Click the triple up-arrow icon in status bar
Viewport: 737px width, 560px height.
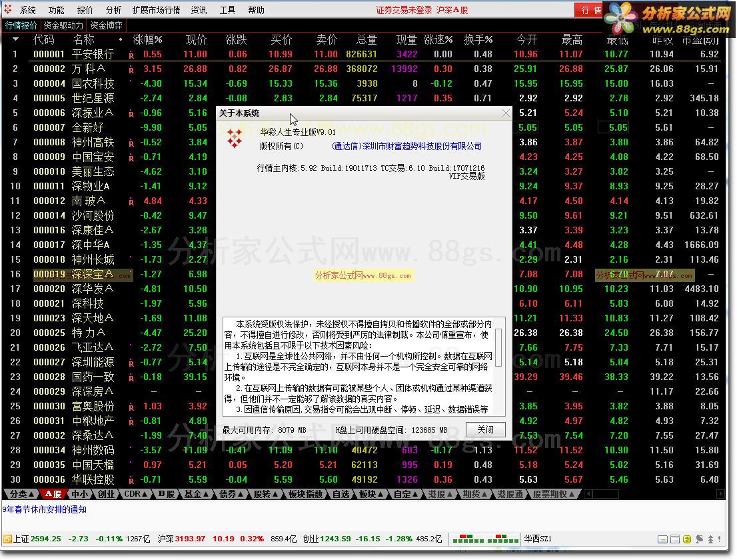710,539
